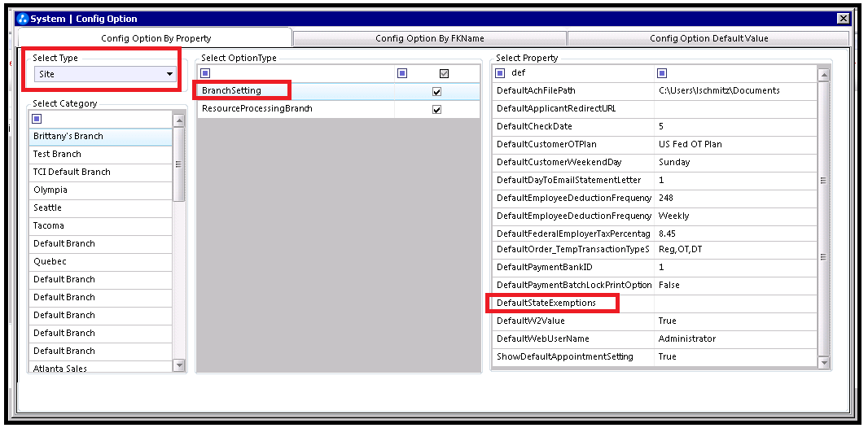
Task: Select DefaultCustomerWeekendDay property
Action: point(573,163)
